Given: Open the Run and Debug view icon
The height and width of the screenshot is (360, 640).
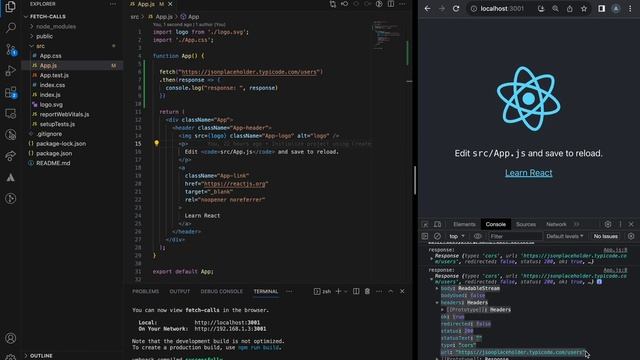Looking at the screenshot, I should tap(10, 71).
